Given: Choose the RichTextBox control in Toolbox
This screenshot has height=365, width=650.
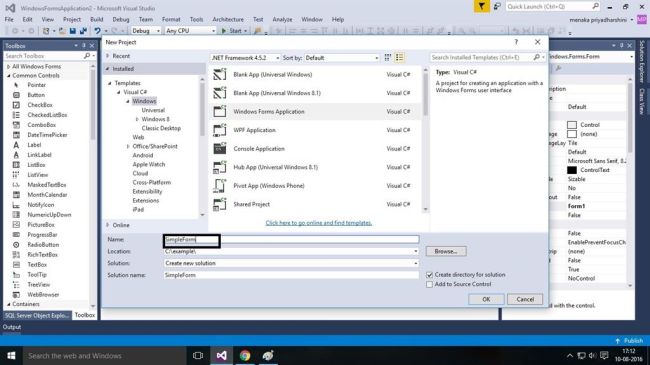Looking at the screenshot, I should pos(42,255).
